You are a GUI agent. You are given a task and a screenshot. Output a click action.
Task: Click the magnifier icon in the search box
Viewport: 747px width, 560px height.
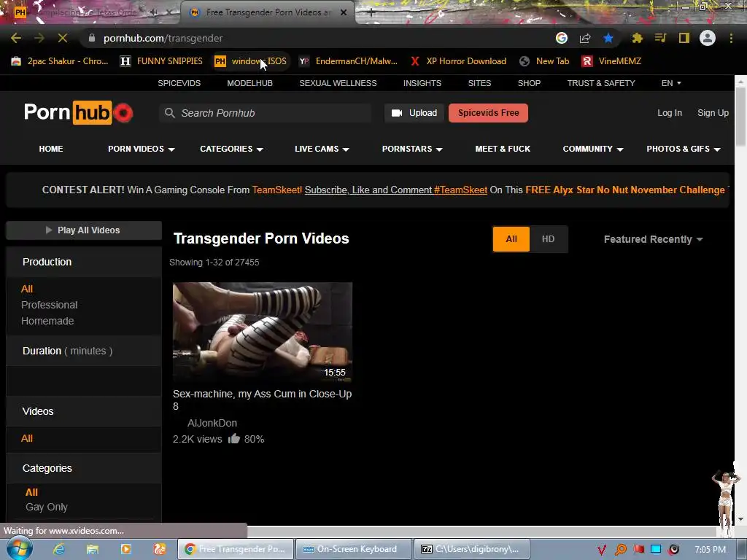pyautogui.click(x=169, y=113)
